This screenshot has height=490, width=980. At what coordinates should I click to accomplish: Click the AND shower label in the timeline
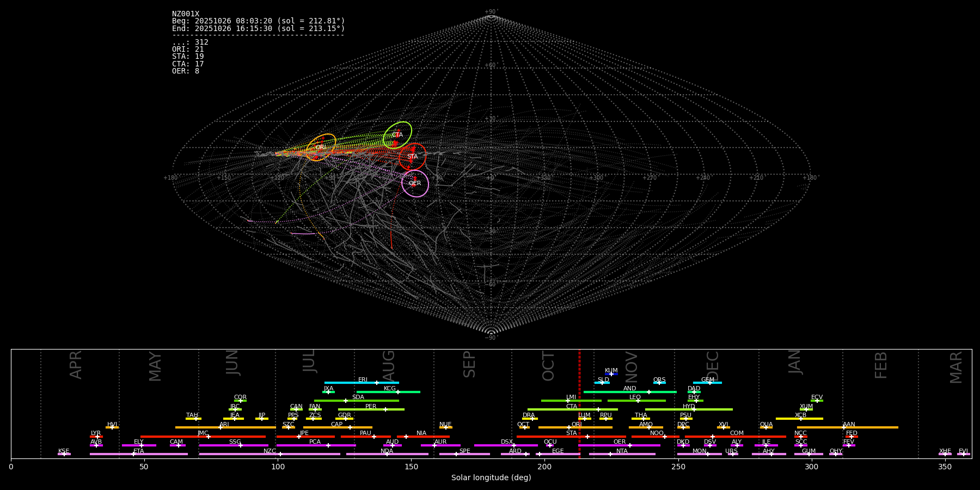tap(629, 389)
